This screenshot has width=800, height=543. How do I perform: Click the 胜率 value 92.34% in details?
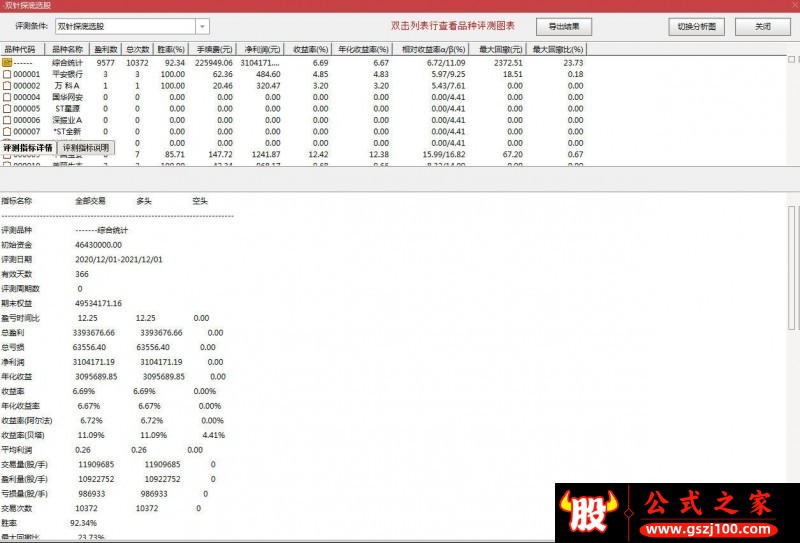[84, 523]
